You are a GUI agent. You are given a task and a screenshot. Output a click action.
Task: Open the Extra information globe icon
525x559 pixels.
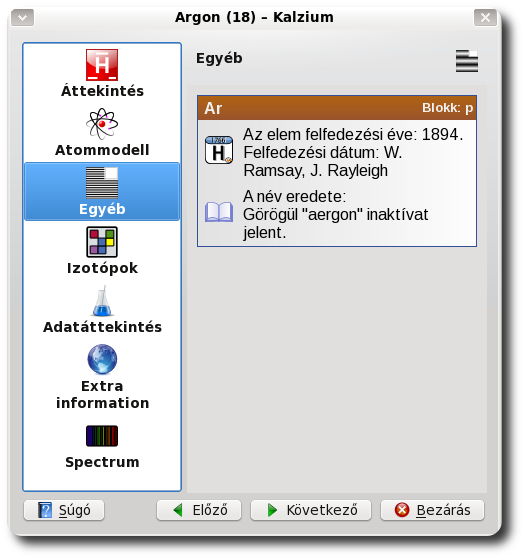pos(102,359)
